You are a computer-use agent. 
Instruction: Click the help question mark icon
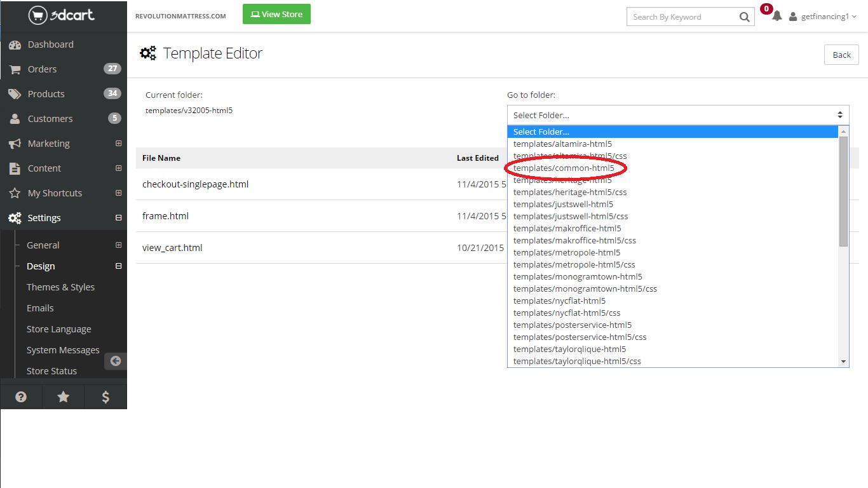click(21, 397)
